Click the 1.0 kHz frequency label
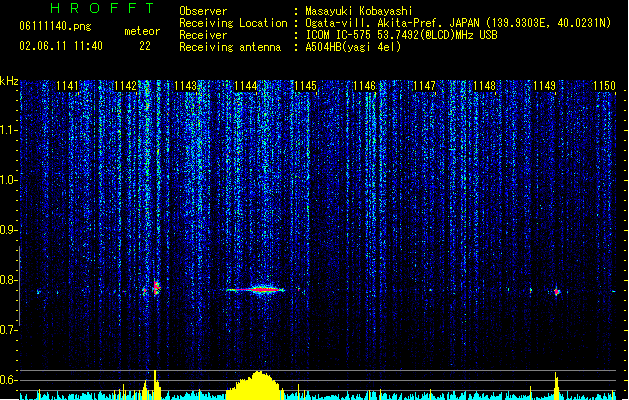Image resolution: width=629 pixels, height=400 pixels. click(8, 180)
